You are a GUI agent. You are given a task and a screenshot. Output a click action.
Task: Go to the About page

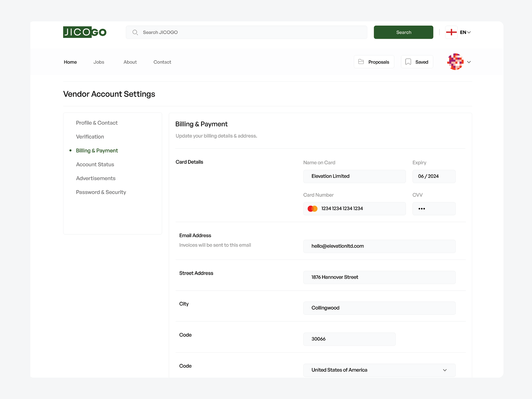click(130, 62)
